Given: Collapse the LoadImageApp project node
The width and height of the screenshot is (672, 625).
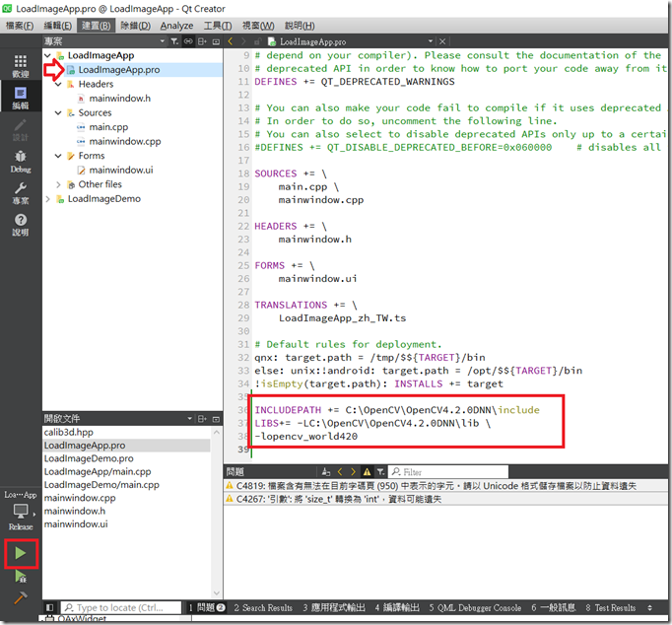Looking at the screenshot, I should (x=47, y=55).
